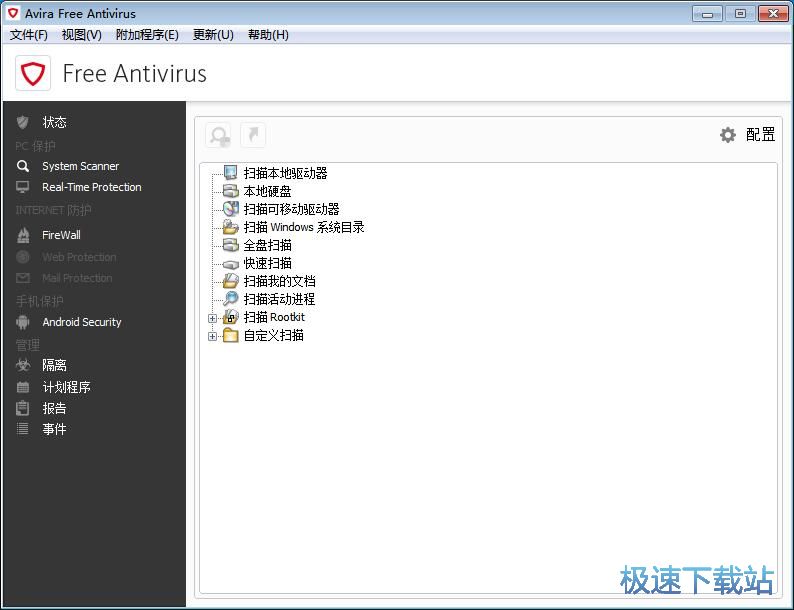Click the drive icon beside 本地硬盘
Viewport: 794px width, 610px height.
click(230, 191)
